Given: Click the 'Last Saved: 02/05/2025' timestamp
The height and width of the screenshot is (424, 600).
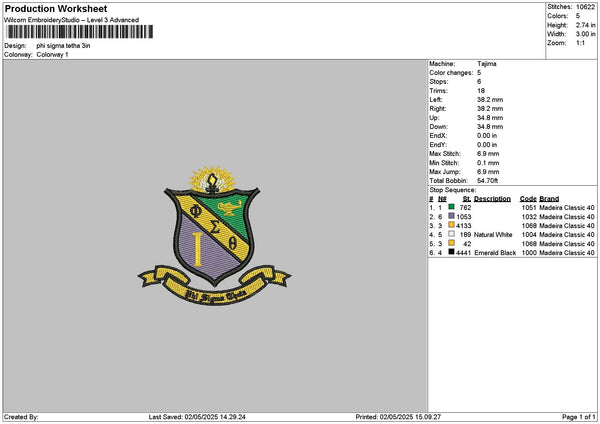Looking at the screenshot, I should (x=197, y=417).
